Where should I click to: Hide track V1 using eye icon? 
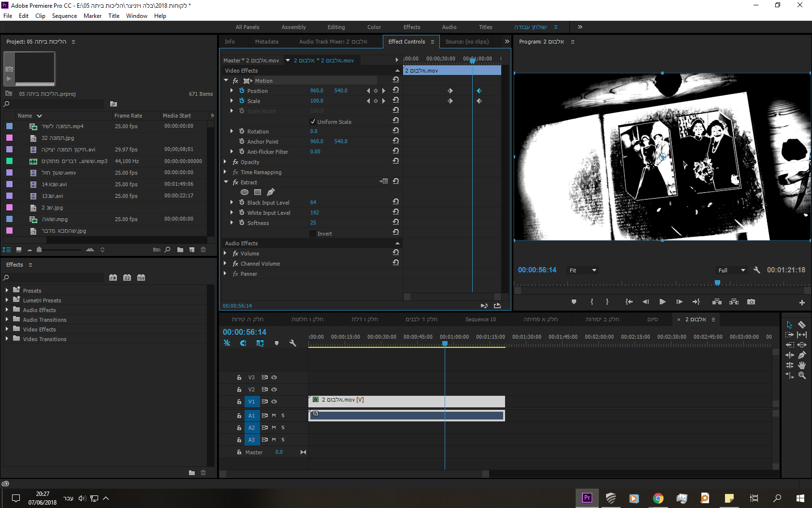274,402
